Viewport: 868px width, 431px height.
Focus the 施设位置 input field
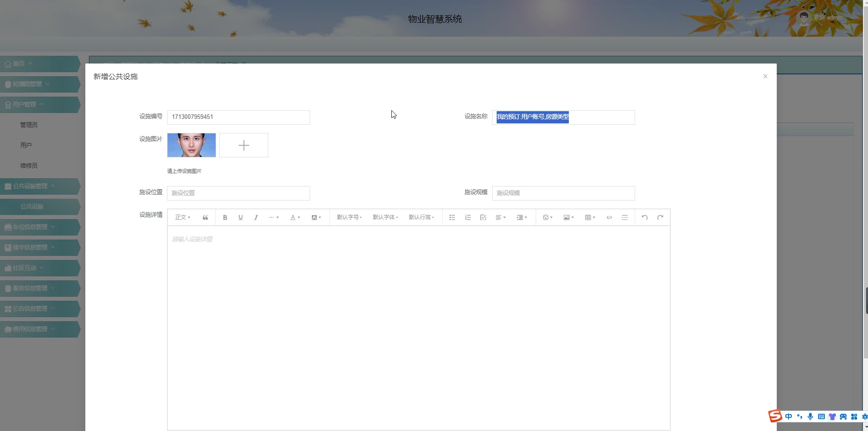pos(238,193)
